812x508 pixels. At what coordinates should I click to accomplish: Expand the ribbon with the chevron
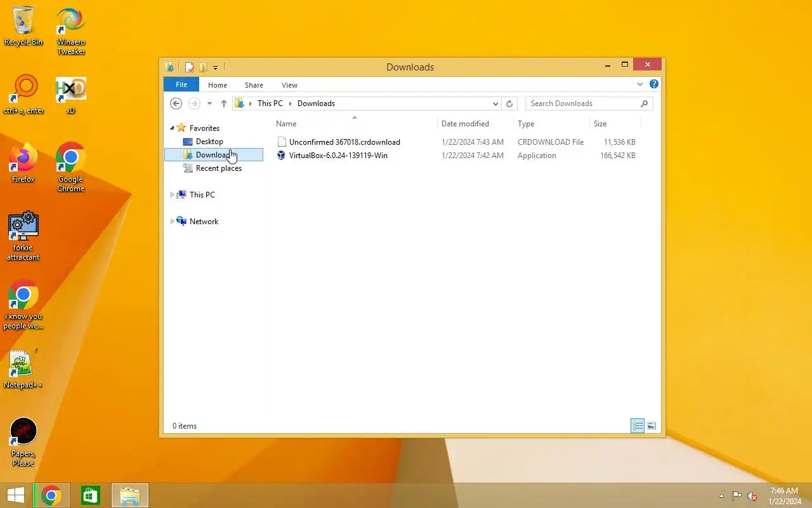[x=640, y=84]
